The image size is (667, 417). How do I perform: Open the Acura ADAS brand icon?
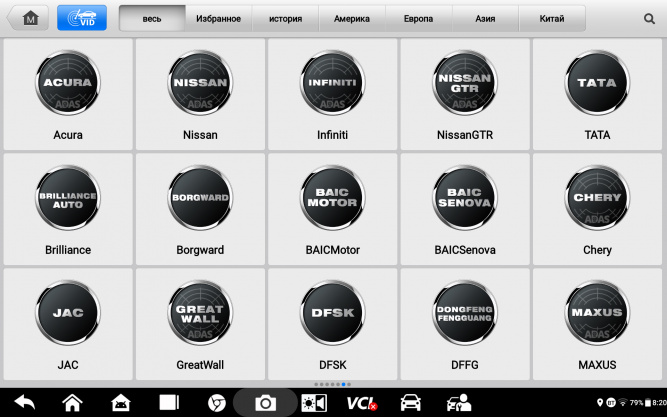click(x=68, y=83)
